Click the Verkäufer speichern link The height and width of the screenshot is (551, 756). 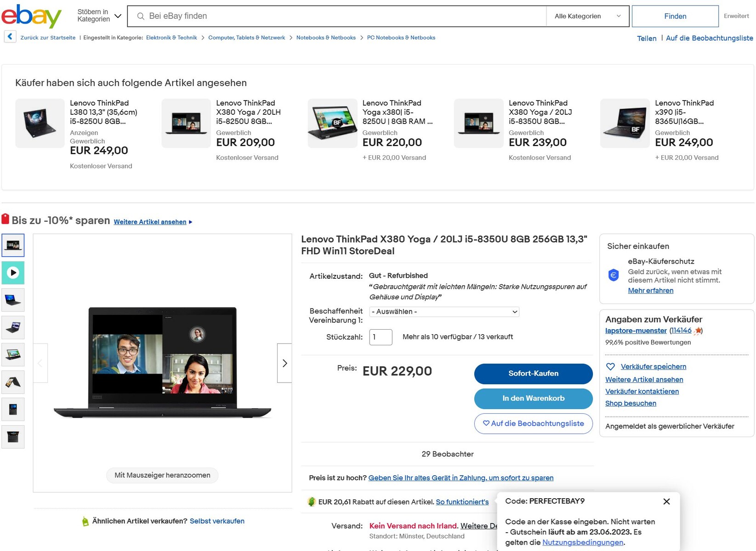pyautogui.click(x=653, y=366)
